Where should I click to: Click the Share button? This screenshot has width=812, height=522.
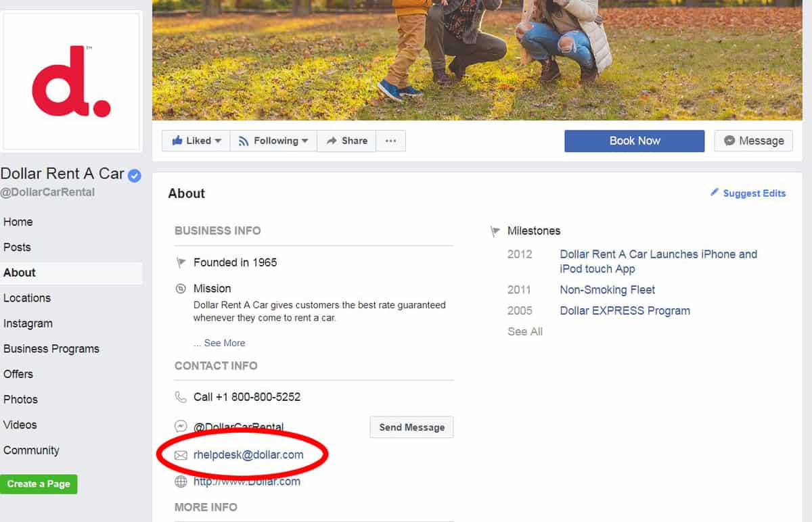tap(346, 141)
